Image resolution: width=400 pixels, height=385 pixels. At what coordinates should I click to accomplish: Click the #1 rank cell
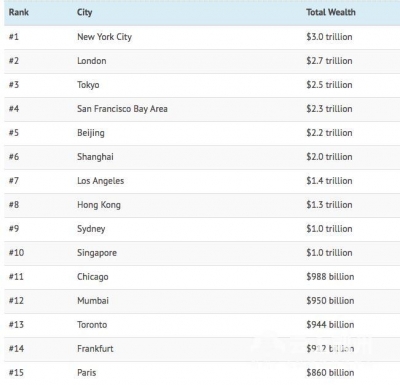coord(14,37)
